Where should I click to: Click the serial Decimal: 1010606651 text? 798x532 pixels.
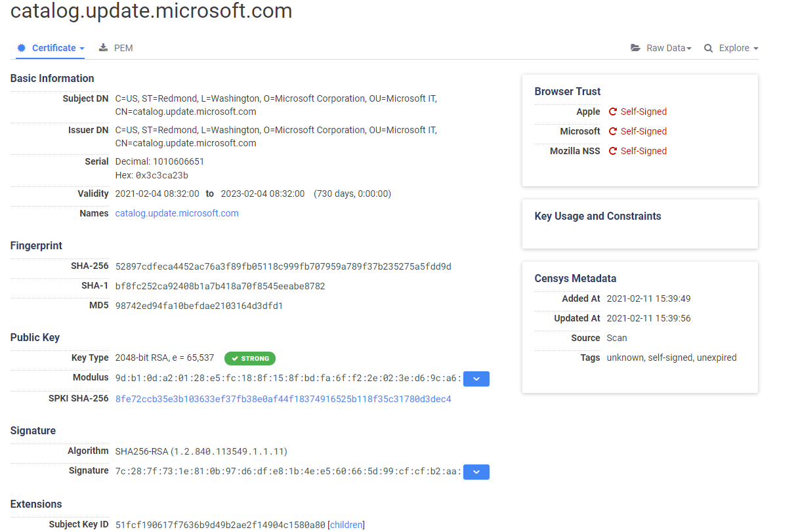coord(160,161)
